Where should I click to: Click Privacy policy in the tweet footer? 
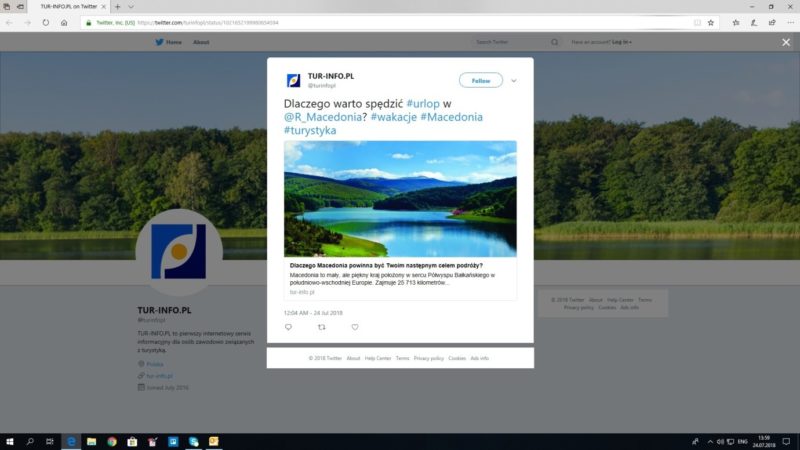tap(429, 358)
